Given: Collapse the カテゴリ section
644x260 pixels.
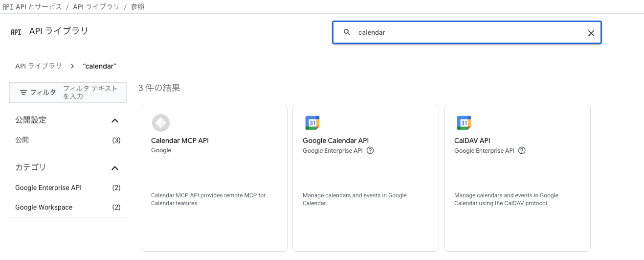Looking at the screenshot, I should point(115,168).
